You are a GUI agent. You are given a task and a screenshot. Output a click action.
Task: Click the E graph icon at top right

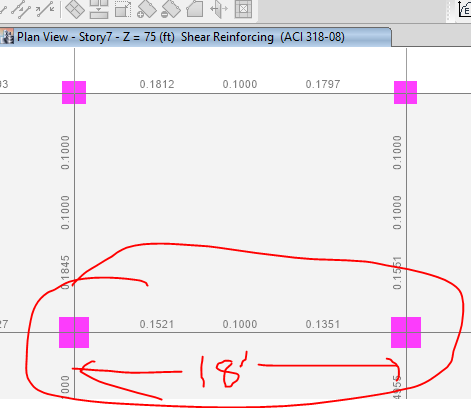[x=464, y=8]
